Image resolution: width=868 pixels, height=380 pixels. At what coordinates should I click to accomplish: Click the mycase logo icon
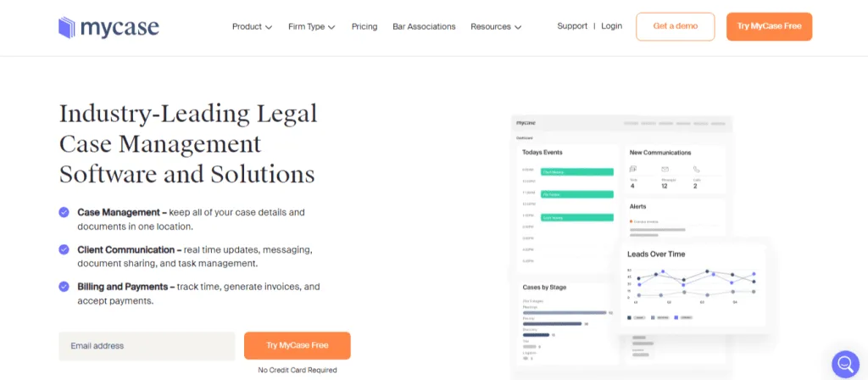coord(66,27)
